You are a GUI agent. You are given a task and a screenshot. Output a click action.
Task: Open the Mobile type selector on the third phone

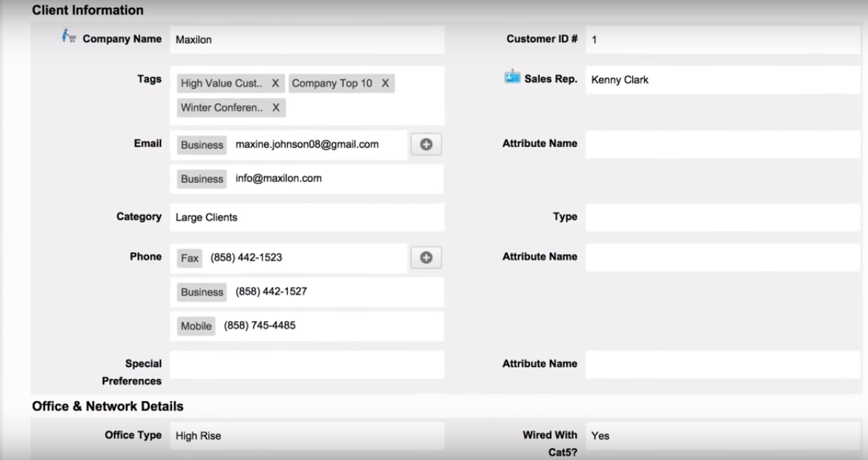[196, 326]
